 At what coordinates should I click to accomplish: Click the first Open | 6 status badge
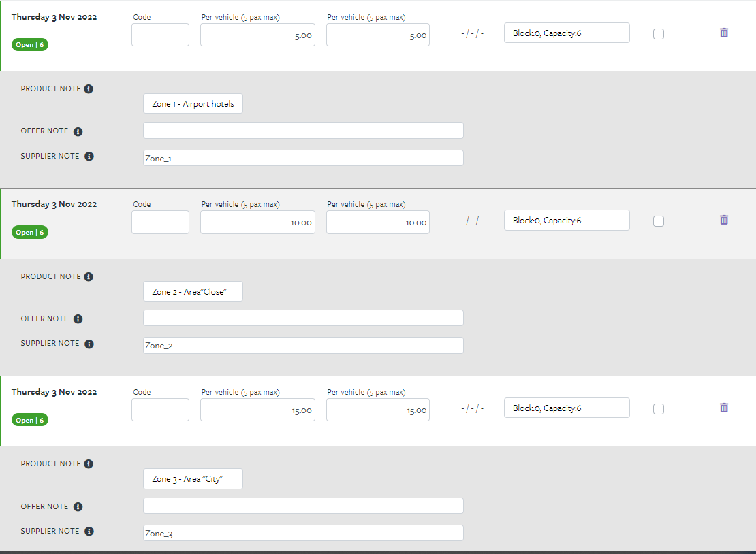click(x=29, y=44)
